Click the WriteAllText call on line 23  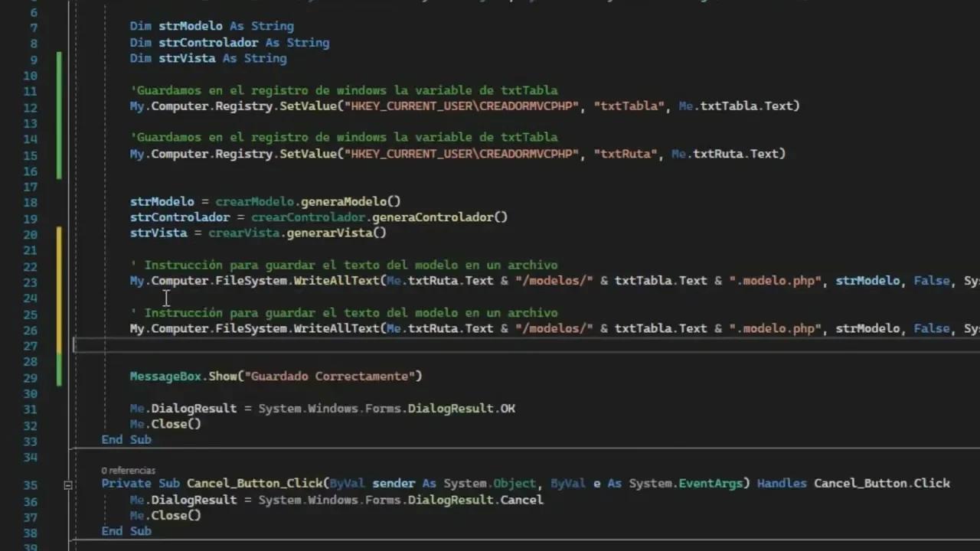point(337,280)
